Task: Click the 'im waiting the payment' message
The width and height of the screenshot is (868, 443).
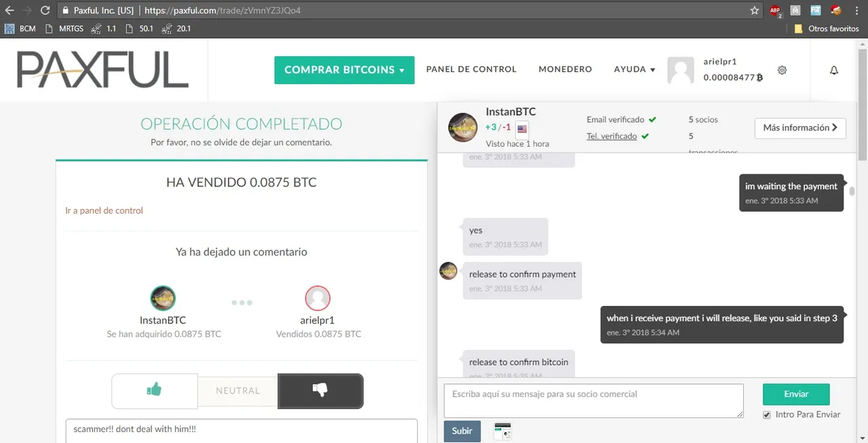Action: [791, 193]
